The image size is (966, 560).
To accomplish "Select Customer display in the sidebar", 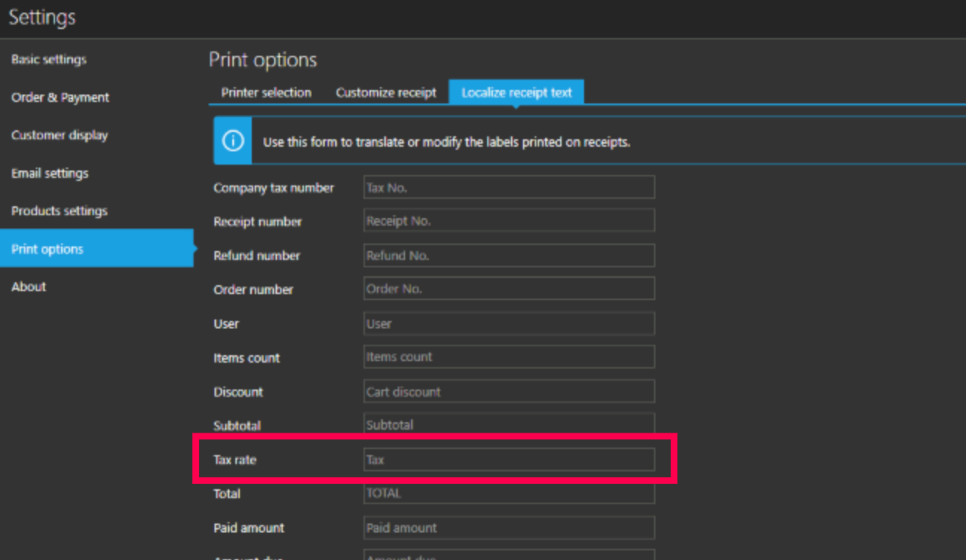I will [60, 136].
